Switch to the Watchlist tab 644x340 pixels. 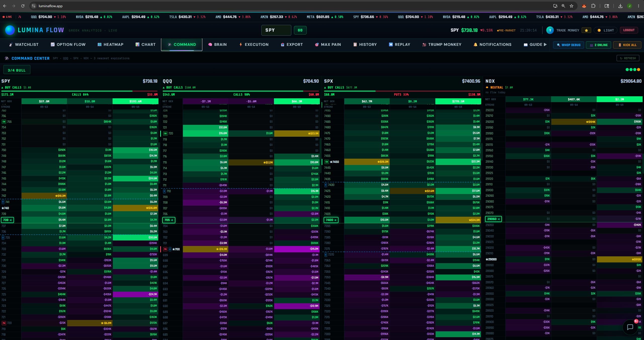pyautogui.click(x=24, y=44)
